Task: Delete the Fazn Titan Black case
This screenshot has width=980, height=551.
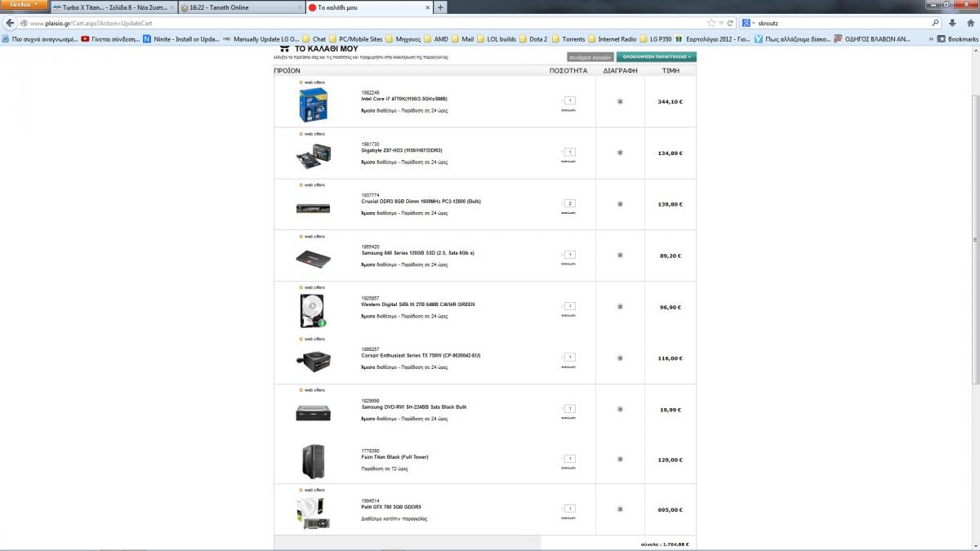Action: click(620, 460)
